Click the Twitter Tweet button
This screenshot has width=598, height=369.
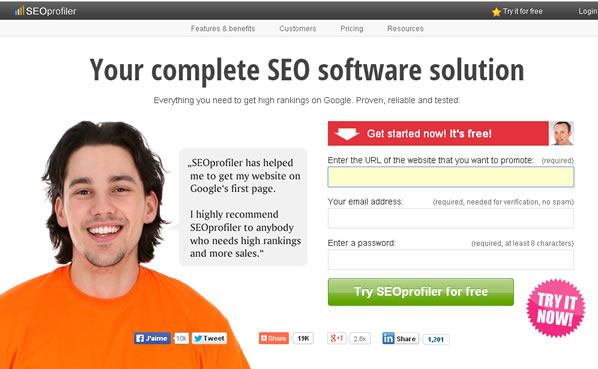tap(209, 338)
